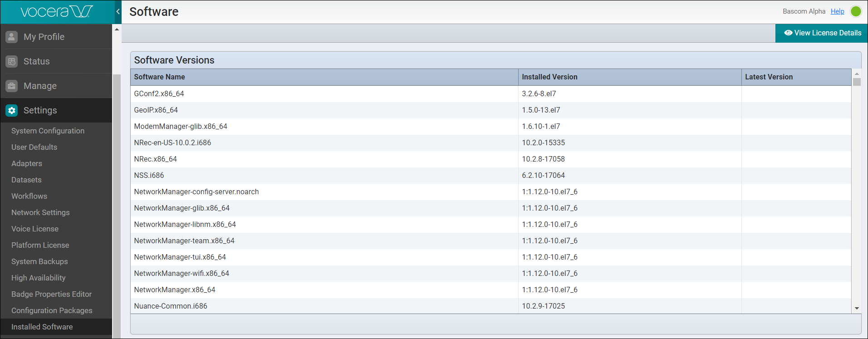Screen dimensions: 868x339
Task: Open System Configuration settings
Action: tap(48, 131)
